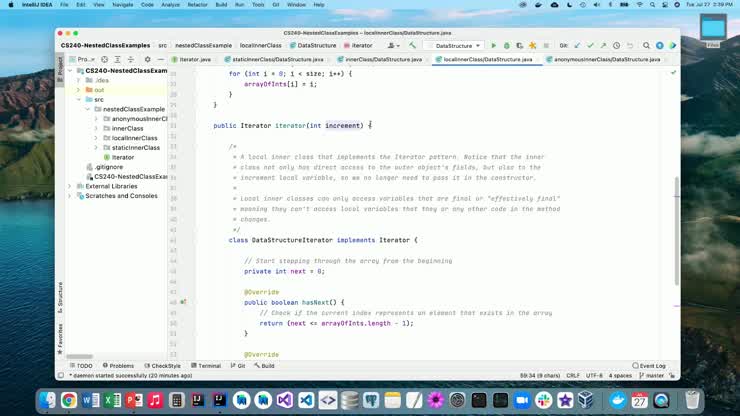This screenshot has height=416, width=740.
Task: Click the editor vertical scrollbar thumb
Action: pos(677,230)
